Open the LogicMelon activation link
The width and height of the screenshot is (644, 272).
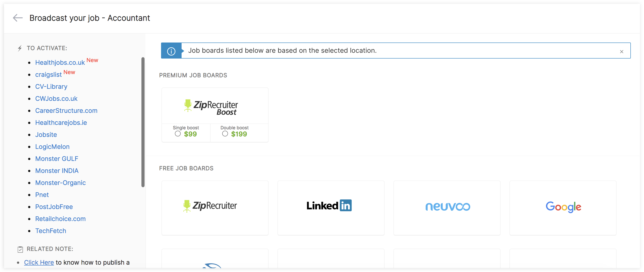(x=52, y=147)
